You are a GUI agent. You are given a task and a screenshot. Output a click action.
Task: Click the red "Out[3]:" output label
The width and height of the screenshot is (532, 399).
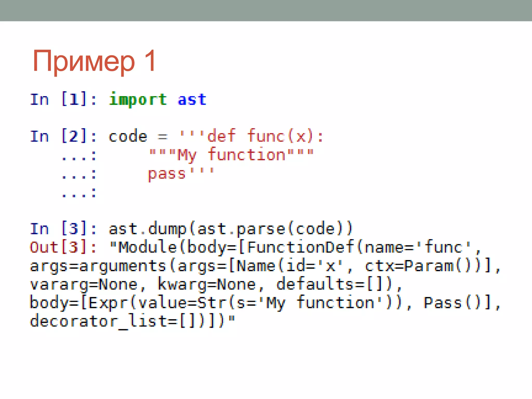(63, 247)
